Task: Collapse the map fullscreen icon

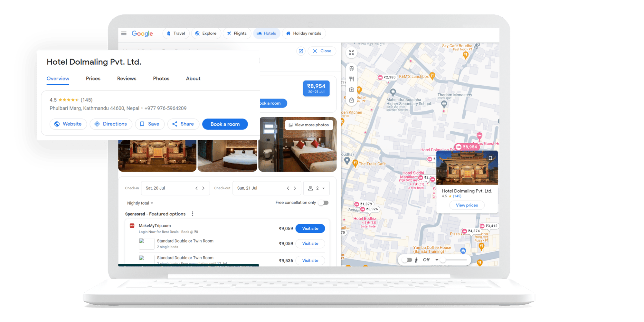Action: point(351,53)
